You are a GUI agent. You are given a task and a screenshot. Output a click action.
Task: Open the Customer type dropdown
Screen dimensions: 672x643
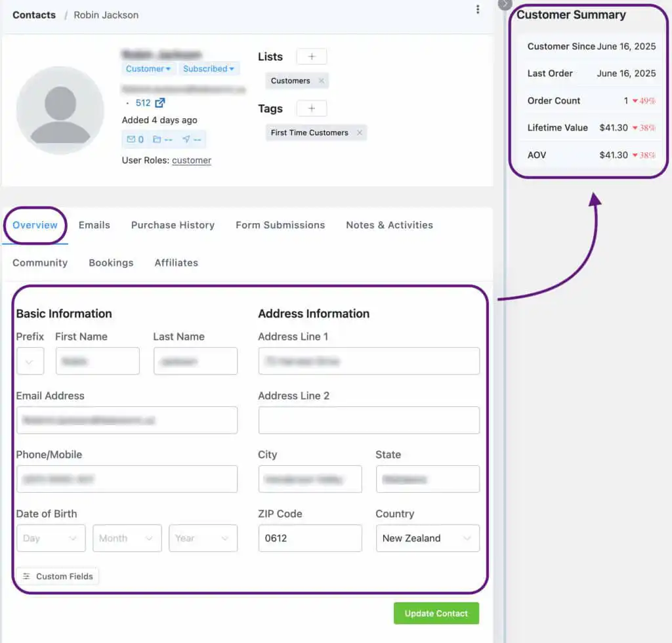pyautogui.click(x=148, y=68)
